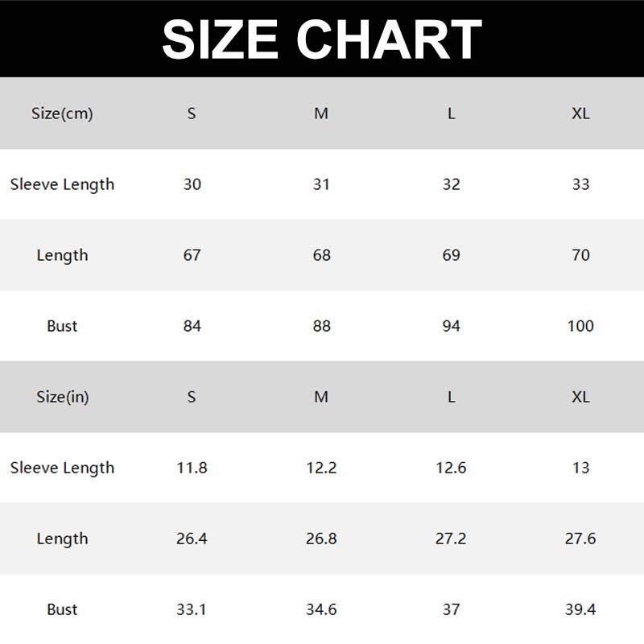Click the sleeve length value 30

(192, 184)
